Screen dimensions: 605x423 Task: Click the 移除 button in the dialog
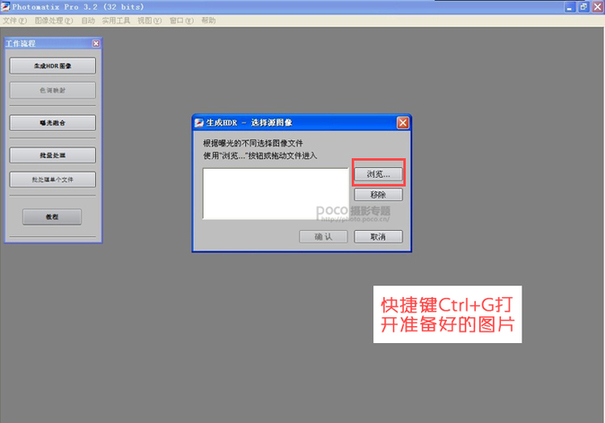[x=377, y=195]
